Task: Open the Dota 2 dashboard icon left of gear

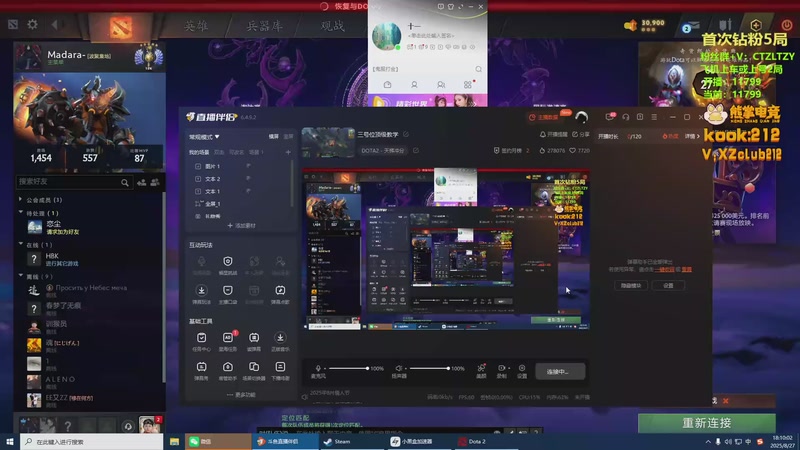Action: (13, 24)
